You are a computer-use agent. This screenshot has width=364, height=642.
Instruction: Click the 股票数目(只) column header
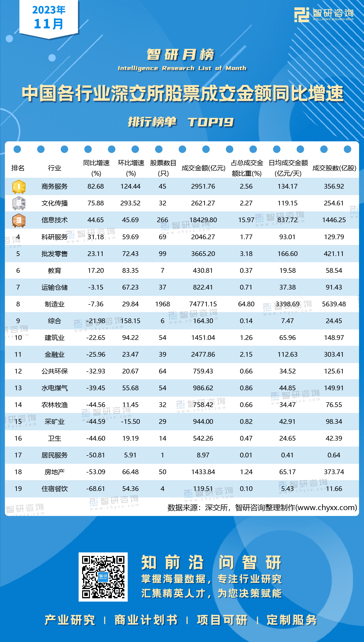coord(163,168)
